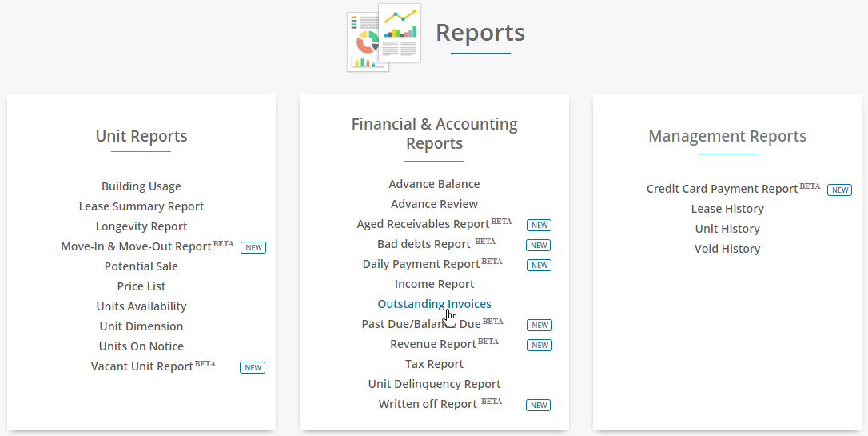
Task: Open the Advance Balance report
Action: 435,183
